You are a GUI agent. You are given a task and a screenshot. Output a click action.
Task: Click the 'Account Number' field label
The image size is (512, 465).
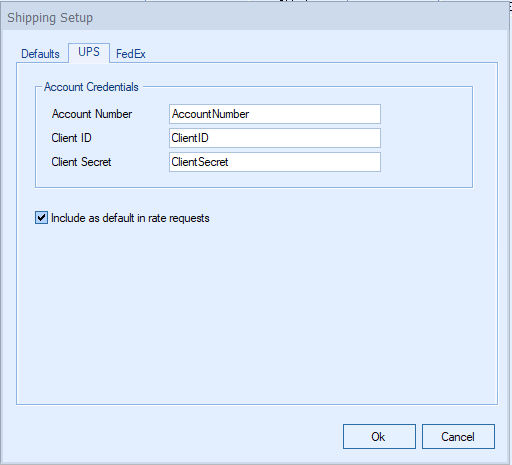[92, 114]
